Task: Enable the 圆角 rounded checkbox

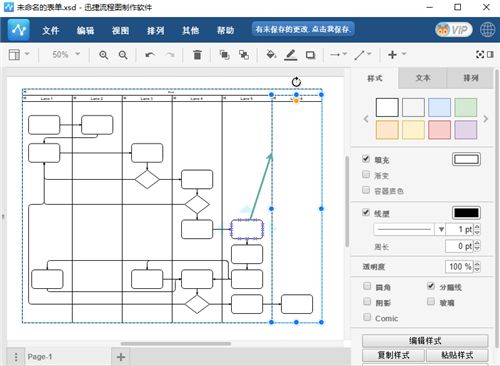Action: pyautogui.click(x=367, y=286)
